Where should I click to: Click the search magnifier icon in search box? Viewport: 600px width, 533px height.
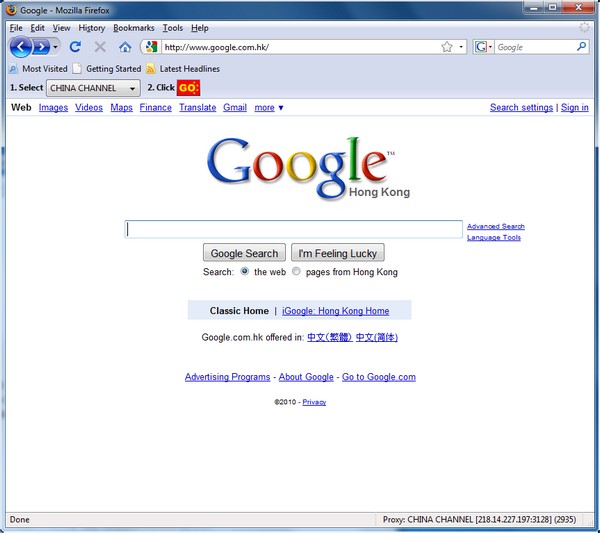[x=581, y=47]
